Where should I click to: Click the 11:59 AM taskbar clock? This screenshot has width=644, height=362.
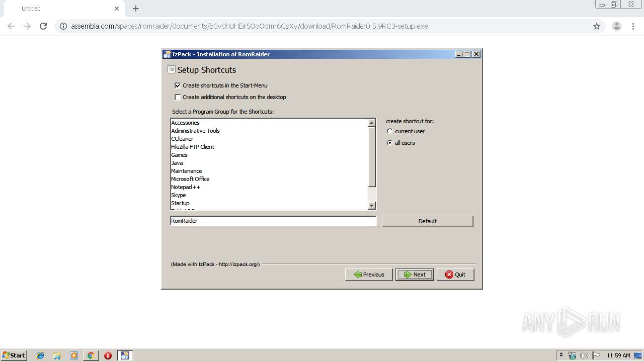click(x=618, y=355)
